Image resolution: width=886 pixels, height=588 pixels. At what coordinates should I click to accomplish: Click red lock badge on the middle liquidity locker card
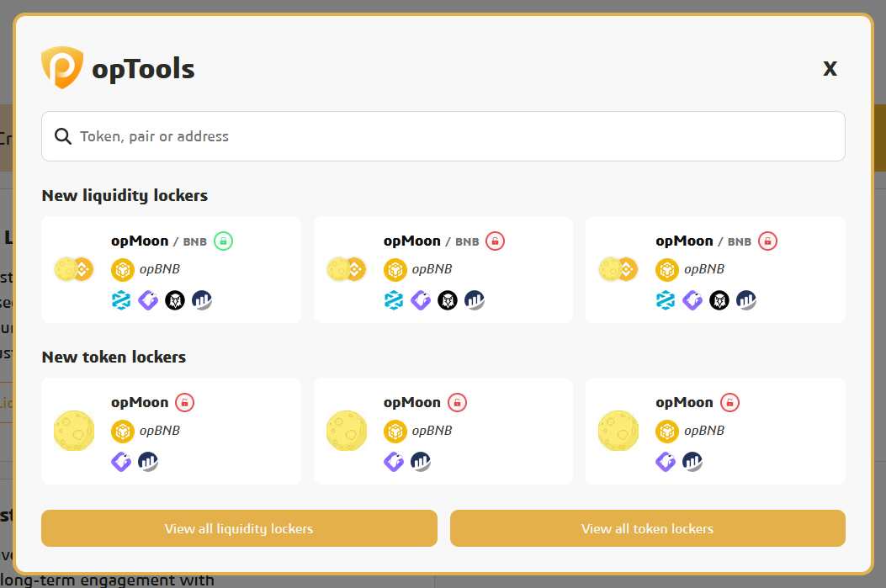[495, 241]
